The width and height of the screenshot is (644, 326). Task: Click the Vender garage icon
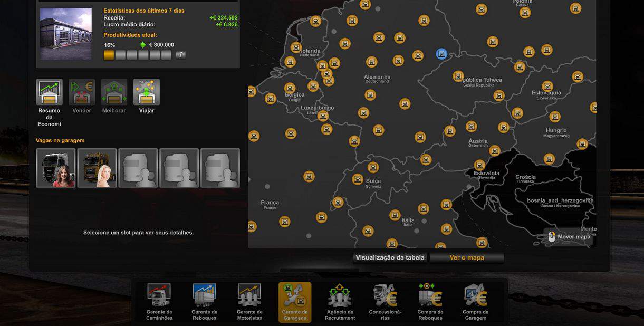click(x=82, y=93)
